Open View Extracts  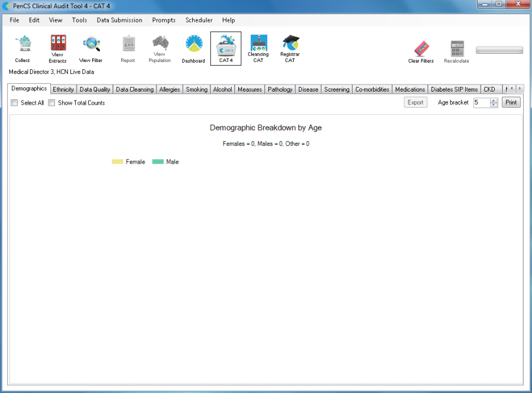pyautogui.click(x=58, y=49)
